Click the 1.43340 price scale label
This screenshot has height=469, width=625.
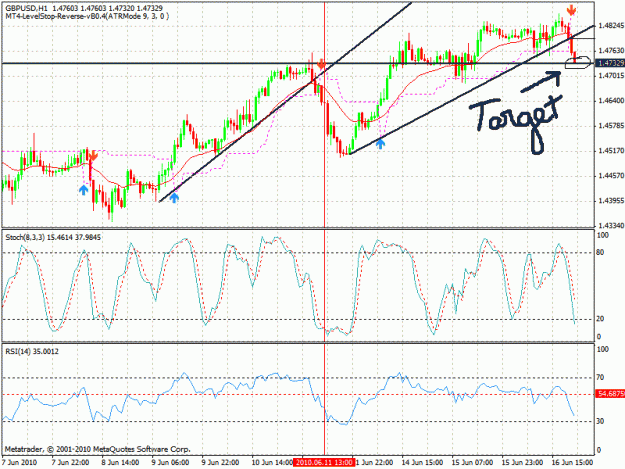coord(610,226)
